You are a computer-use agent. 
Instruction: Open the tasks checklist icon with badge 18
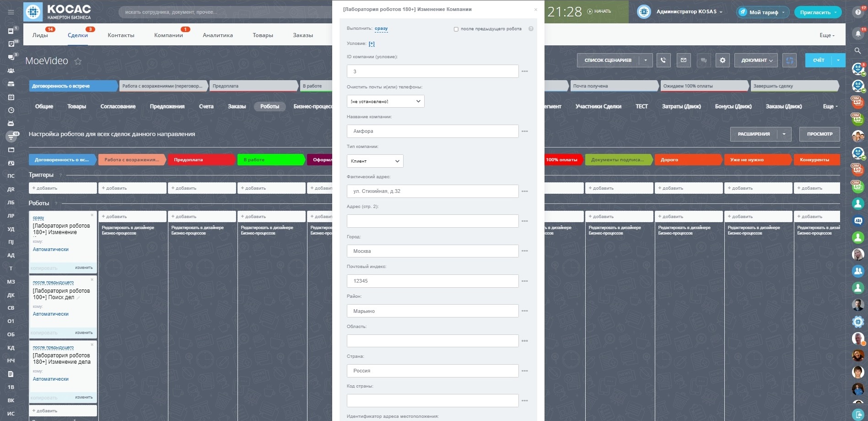[x=11, y=44]
